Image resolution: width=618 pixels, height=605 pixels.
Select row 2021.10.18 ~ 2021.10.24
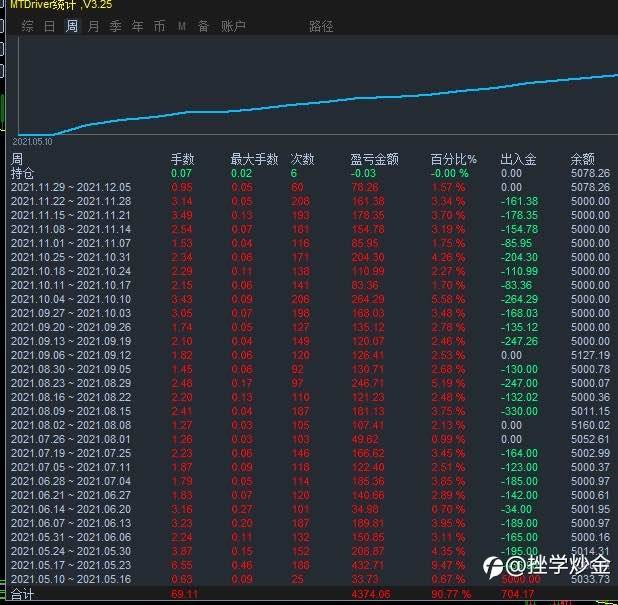[x=310, y=271]
